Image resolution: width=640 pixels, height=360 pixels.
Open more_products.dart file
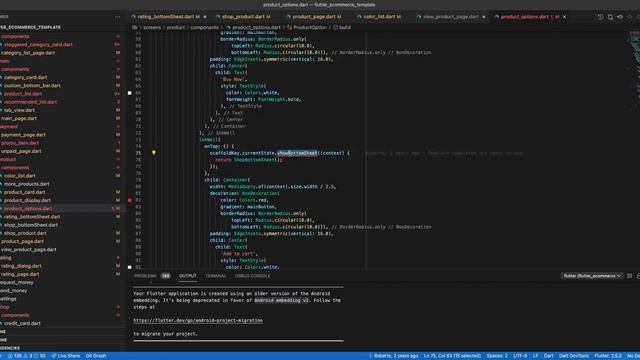[27, 184]
